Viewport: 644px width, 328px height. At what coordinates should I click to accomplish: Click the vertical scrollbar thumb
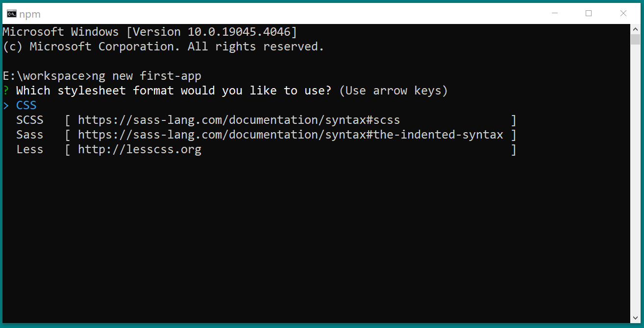point(635,40)
